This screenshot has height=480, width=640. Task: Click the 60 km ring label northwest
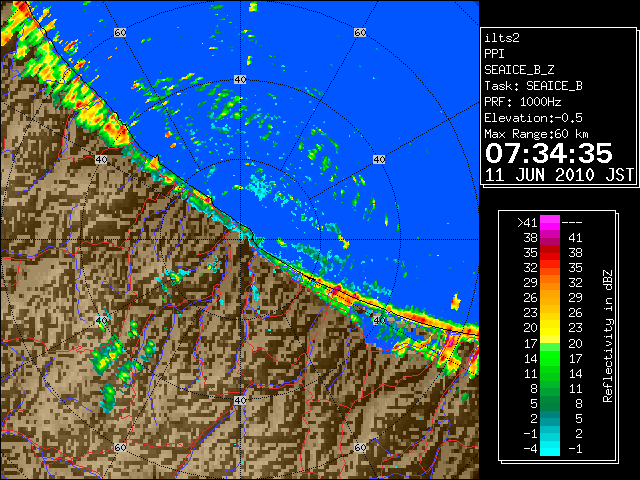pos(120,32)
